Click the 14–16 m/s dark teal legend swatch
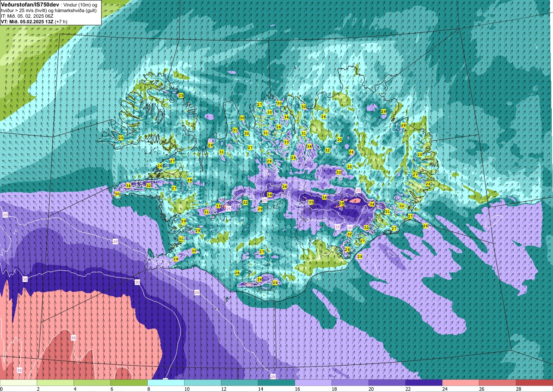The image size is (553, 392). [x=276, y=383]
